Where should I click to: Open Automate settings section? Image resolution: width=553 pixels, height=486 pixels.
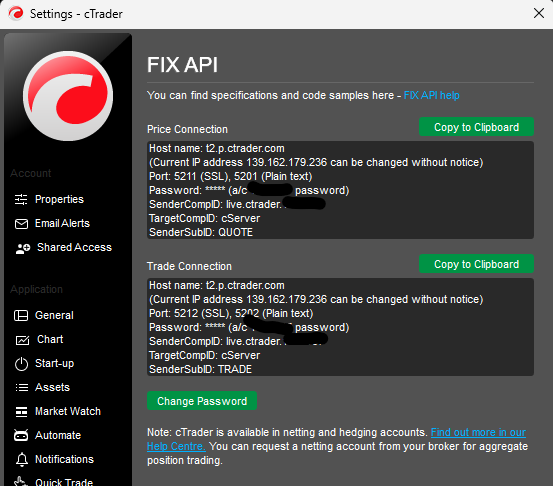58,435
